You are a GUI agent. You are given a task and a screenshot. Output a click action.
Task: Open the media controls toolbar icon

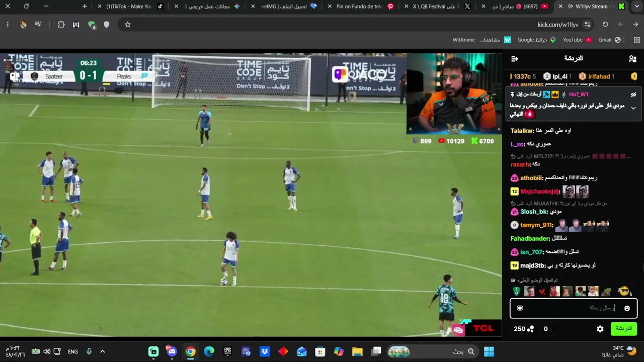click(38, 24)
